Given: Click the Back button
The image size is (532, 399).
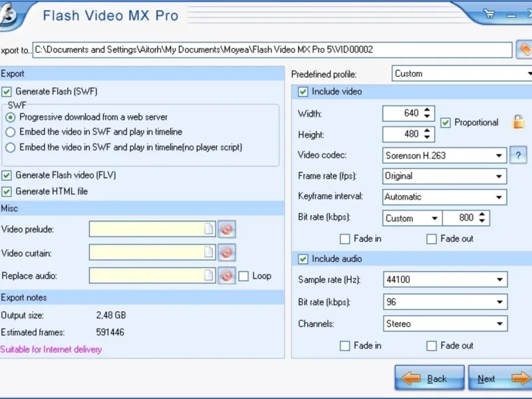Looking at the screenshot, I should pyautogui.click(x=430, y=378).
